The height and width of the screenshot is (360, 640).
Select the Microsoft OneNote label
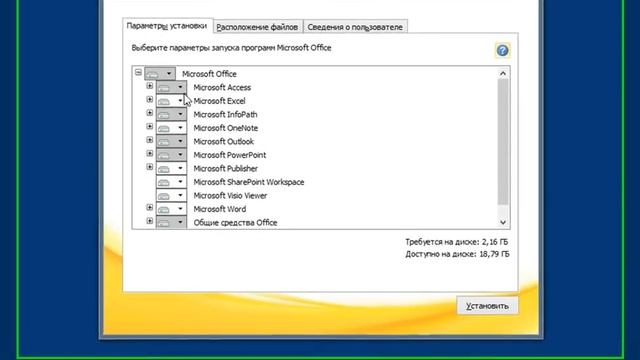pyautogui.click(x=226, y=128)
